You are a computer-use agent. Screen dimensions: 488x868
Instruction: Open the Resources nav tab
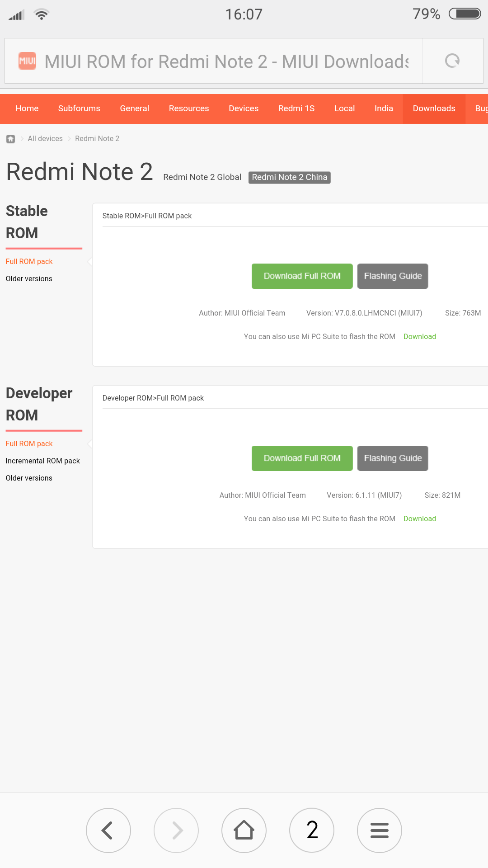pos(189,108)
